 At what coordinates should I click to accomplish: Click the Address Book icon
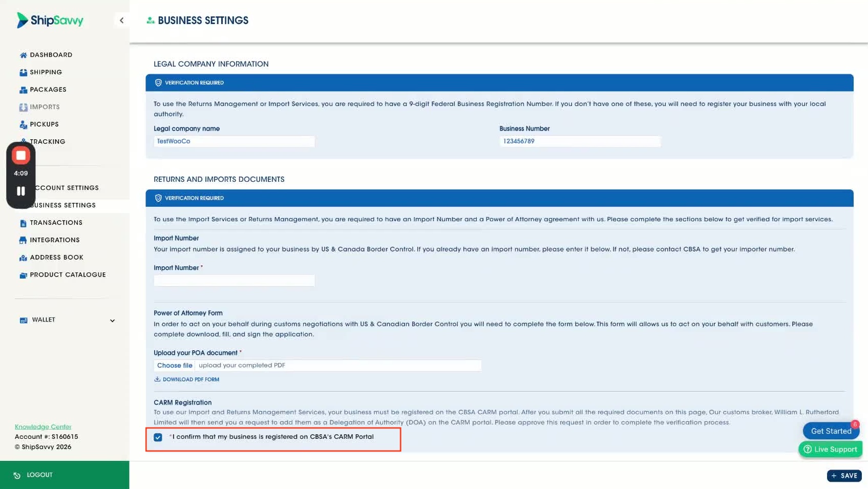(23, 258)
